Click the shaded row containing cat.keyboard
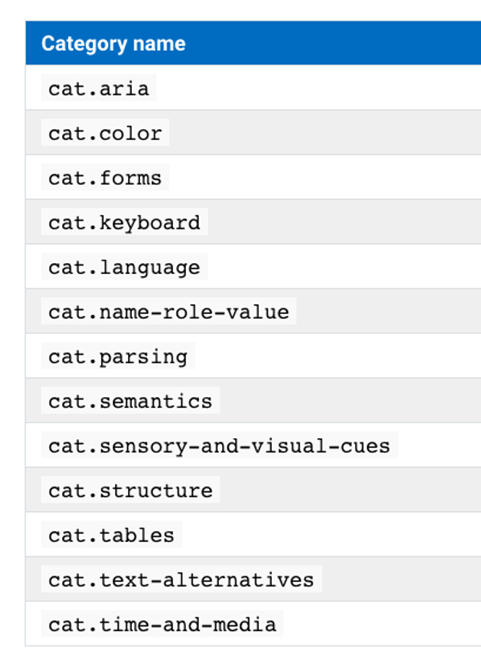This screenshot has height=657, width=481. [x=253, y=222]
